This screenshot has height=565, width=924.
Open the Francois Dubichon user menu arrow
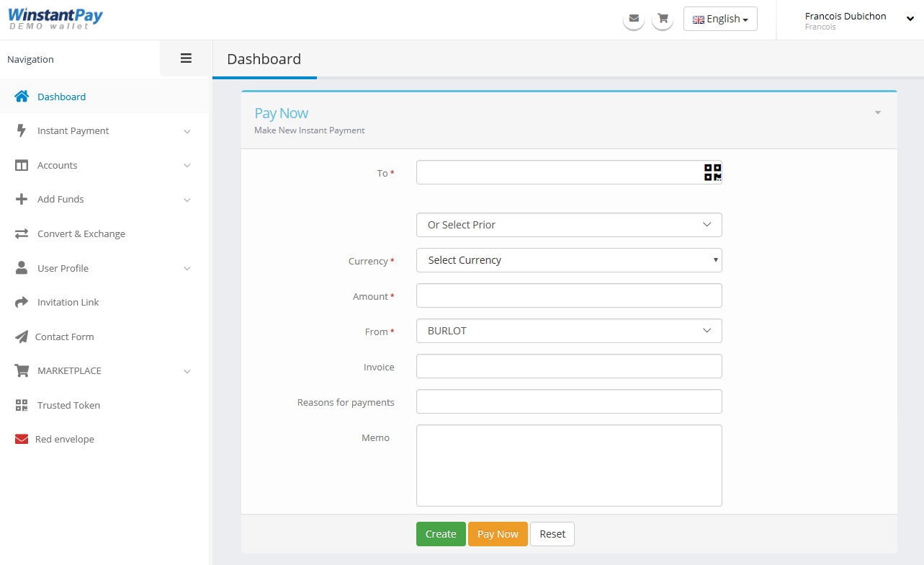tap(910, 19)
